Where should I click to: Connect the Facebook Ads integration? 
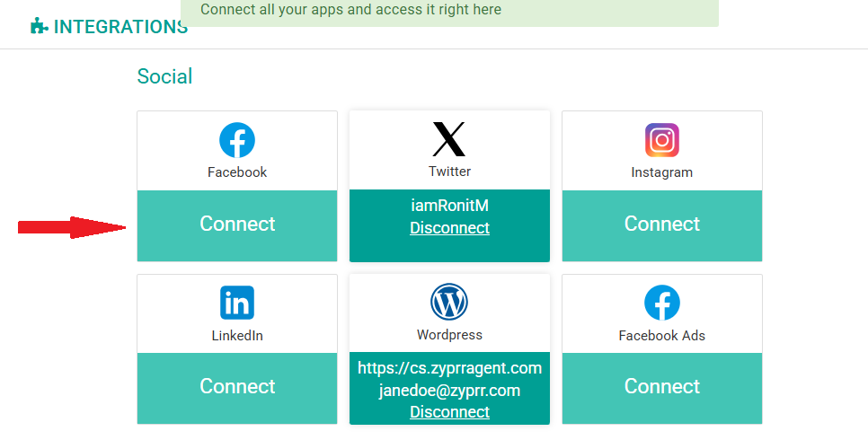point(662,387)
